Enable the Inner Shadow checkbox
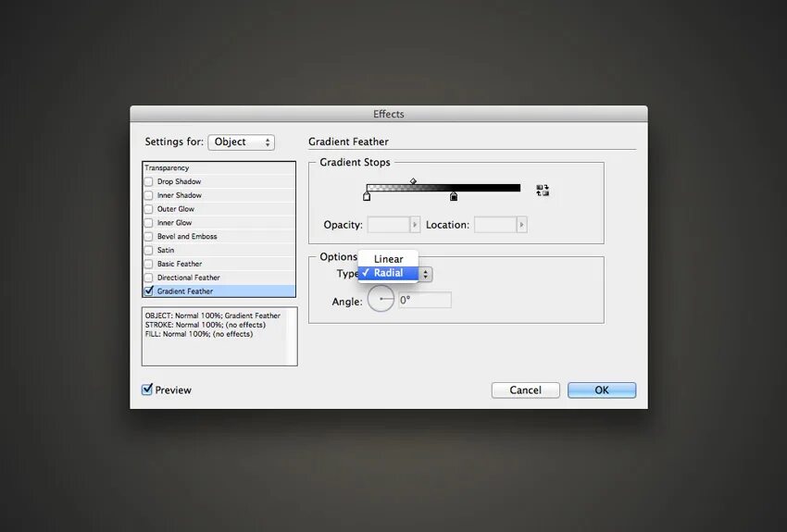Viewport: 787px width, 532px height. 148,195
